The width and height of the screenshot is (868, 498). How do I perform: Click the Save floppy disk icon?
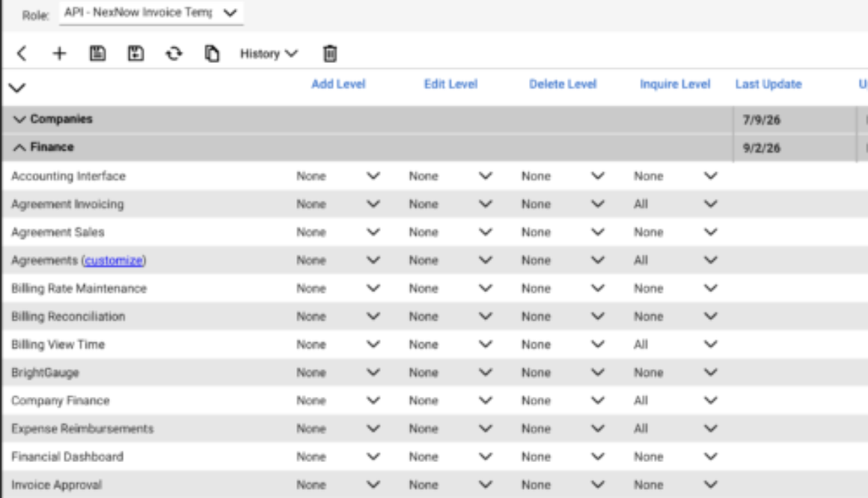97,54
